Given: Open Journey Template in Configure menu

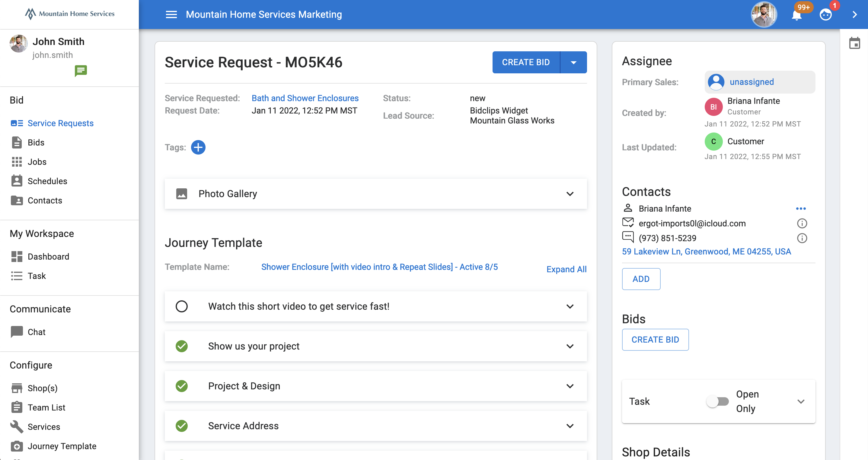Looking at the screenshot, I should [62, 446].
